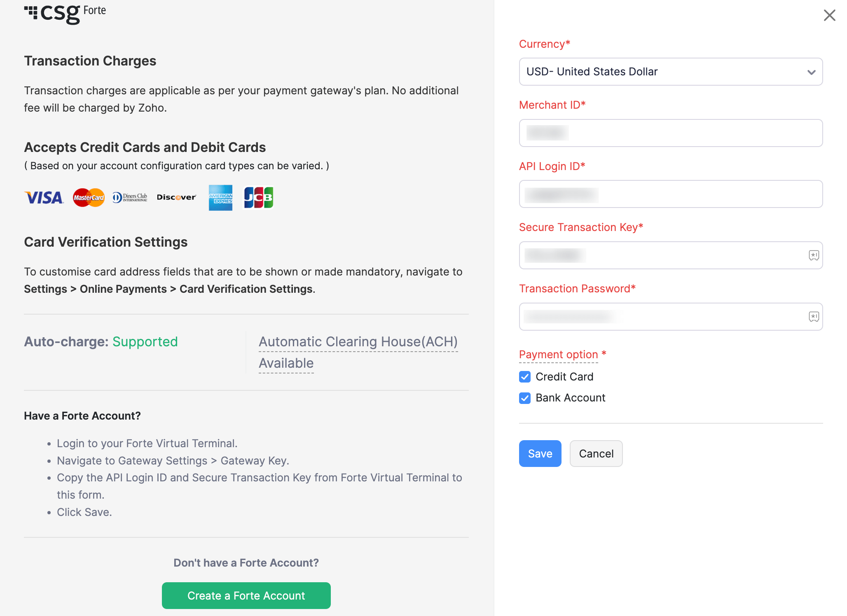Click the Diners Club International logo
This screenshot has height=616, width=847.
pyautogui.click(x=130, y=198)
